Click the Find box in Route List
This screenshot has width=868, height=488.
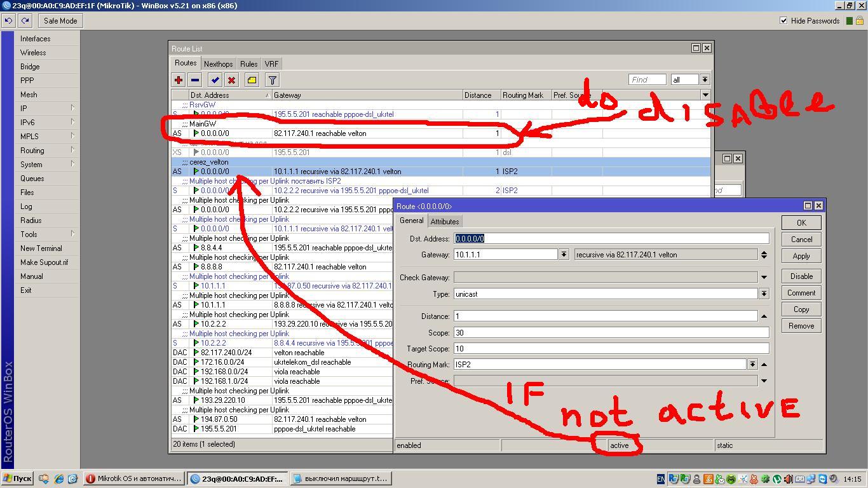pos(647,80)
